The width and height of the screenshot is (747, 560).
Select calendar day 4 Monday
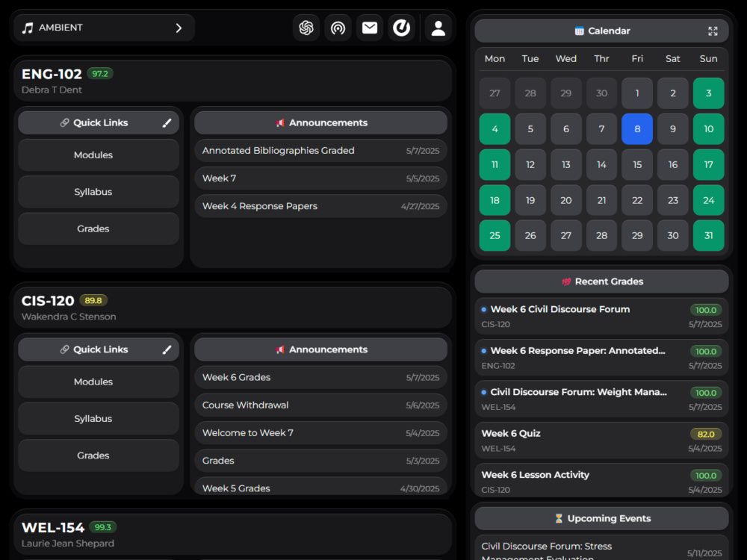[495, 128]
